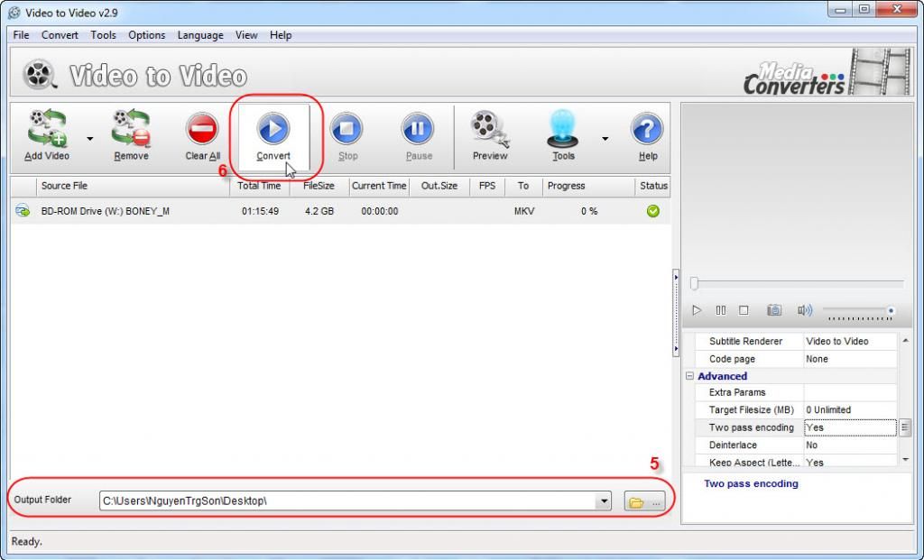Open Preview from the toolbar

coord(490,135)
